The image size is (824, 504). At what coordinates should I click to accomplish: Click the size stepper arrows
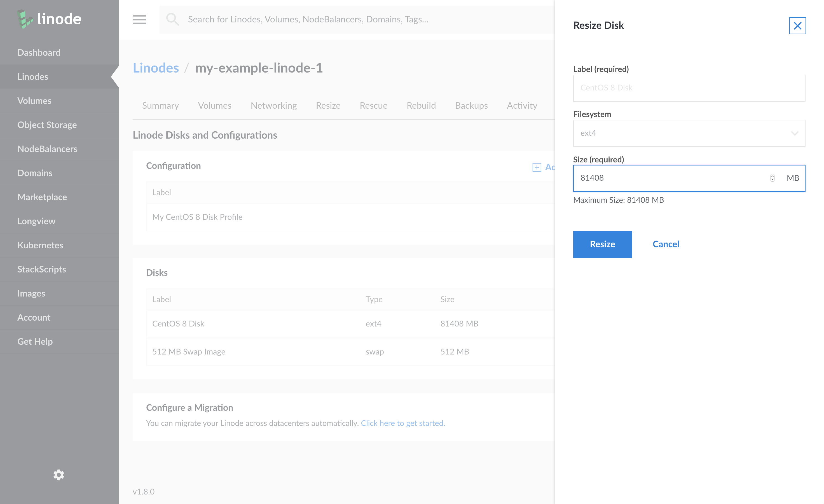tap(772, 178)
